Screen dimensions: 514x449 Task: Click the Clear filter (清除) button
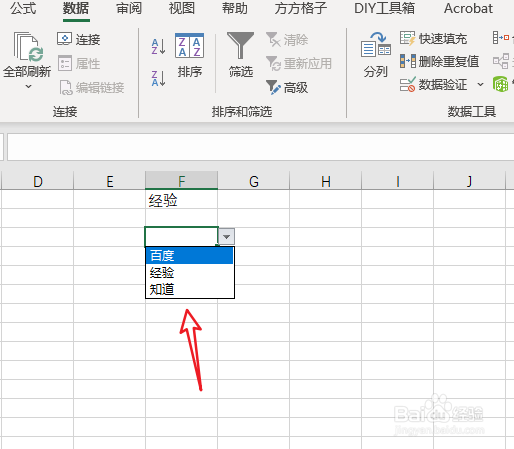click(287, 40)
